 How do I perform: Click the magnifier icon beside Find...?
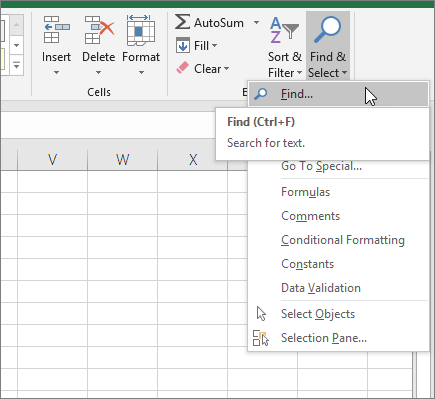point(260,94)
